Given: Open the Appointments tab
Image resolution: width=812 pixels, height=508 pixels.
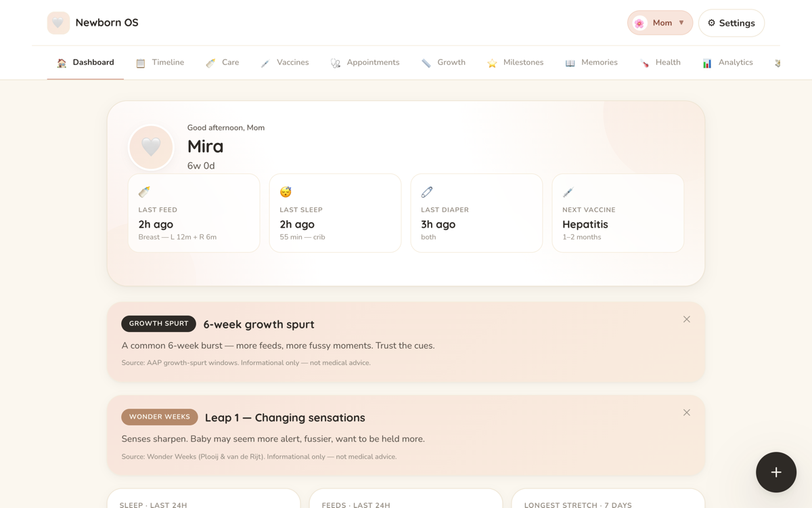Looking at the screenshot, I should click(365, 62).
